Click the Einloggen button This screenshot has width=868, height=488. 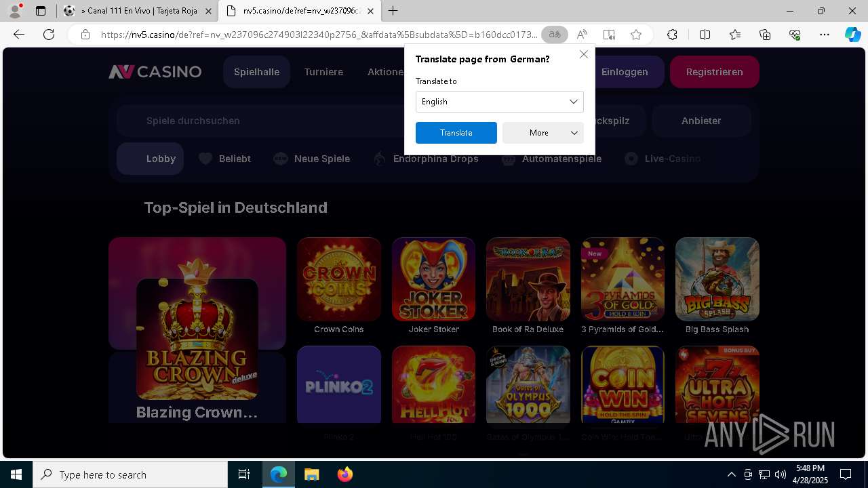tap(625, 72)
